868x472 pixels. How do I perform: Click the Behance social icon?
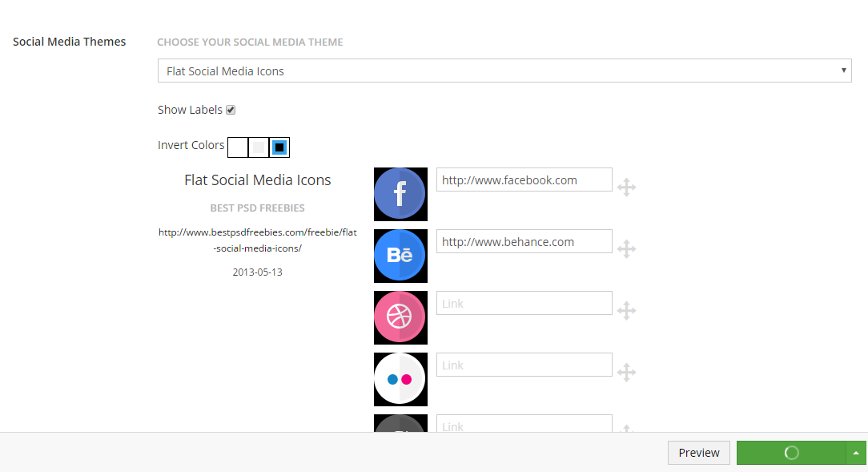pos(400,256)
